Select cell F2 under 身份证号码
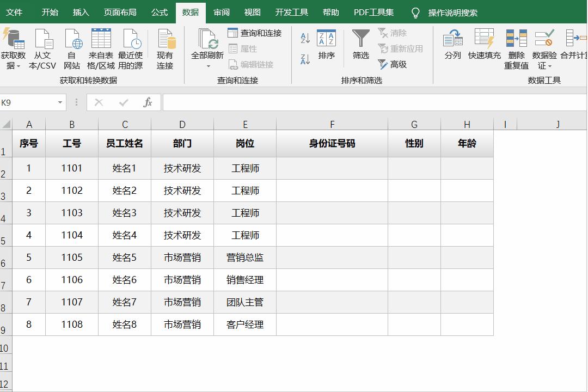This screenshot has width=588, height=392. (x=332, y=168)
